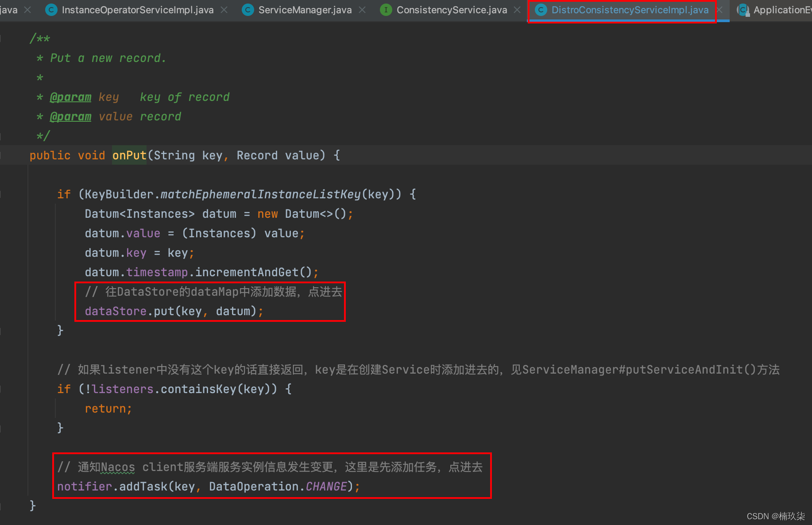Click the notifier field reference
Viewport: 812px width, 525px height.
pos(85,486)
